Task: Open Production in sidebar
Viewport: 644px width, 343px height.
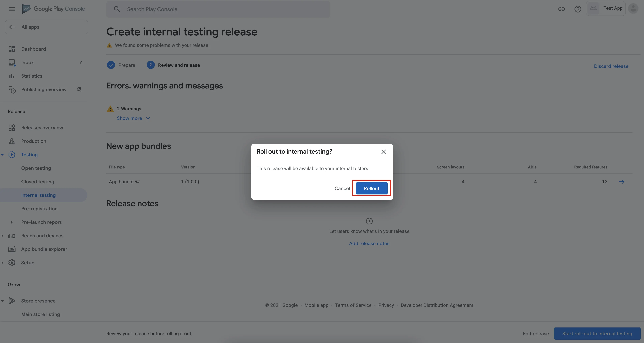Action: click(x=34, y=141)
